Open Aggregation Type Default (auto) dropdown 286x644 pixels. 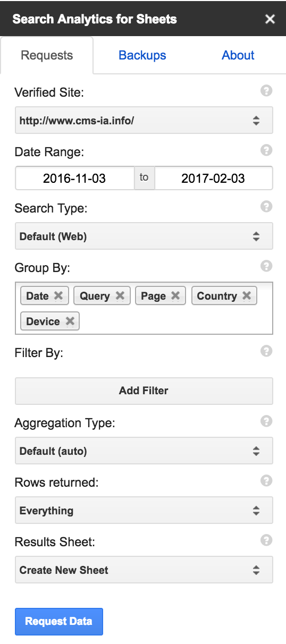[144, 451]
